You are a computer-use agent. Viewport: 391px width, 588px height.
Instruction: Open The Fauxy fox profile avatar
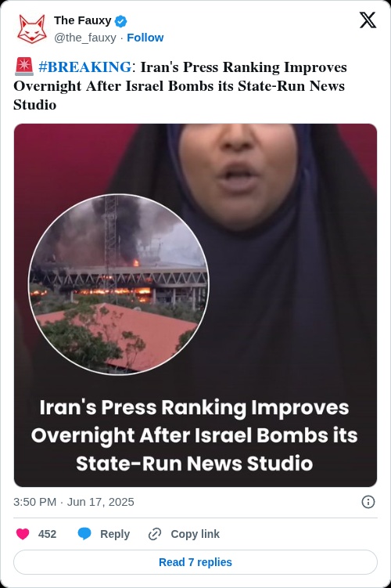click(32, 29)
